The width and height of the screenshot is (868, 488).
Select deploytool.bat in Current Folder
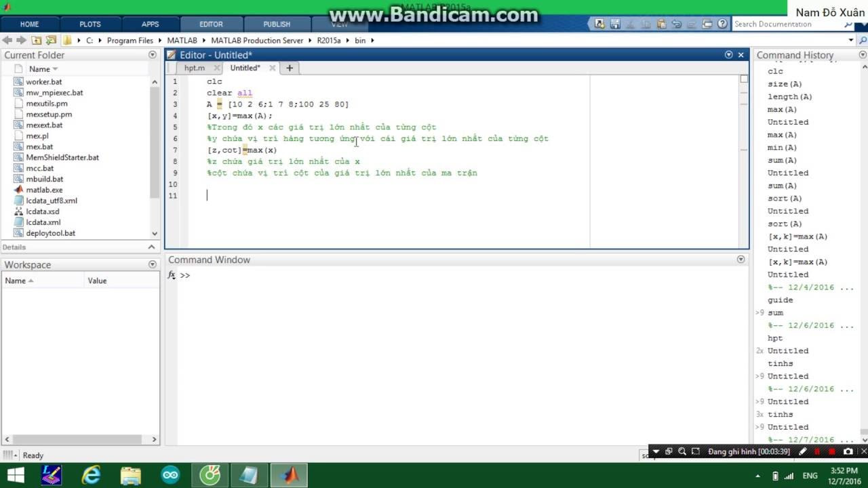pos(50,233)
